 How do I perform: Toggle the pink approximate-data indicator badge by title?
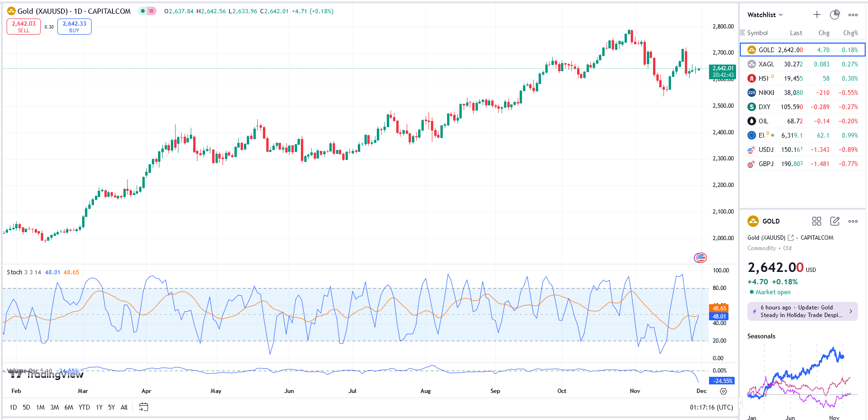tap(152, 11)
